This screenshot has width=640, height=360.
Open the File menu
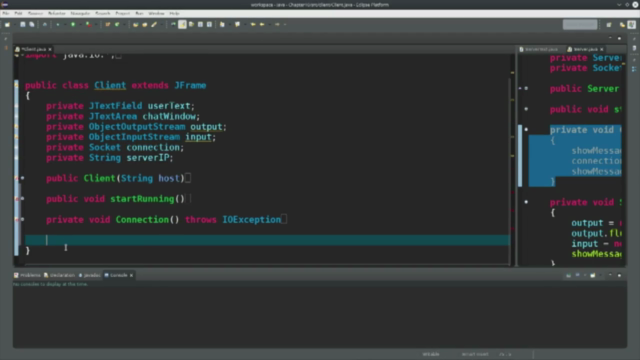coord(5,13)
